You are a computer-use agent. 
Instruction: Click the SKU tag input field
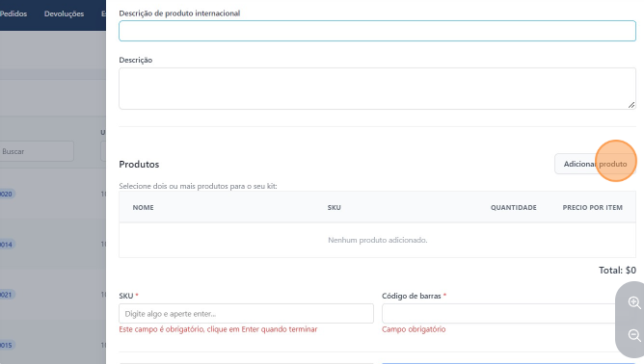246,314
